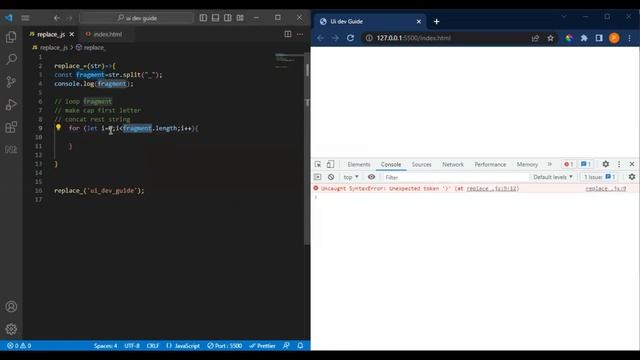Open DevTools settings gear in tab bar
640x360 pixels.
click(606, 164)
